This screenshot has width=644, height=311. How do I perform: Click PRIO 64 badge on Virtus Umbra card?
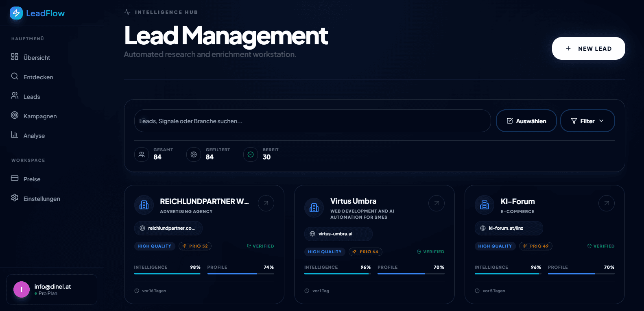coord(365,252)
